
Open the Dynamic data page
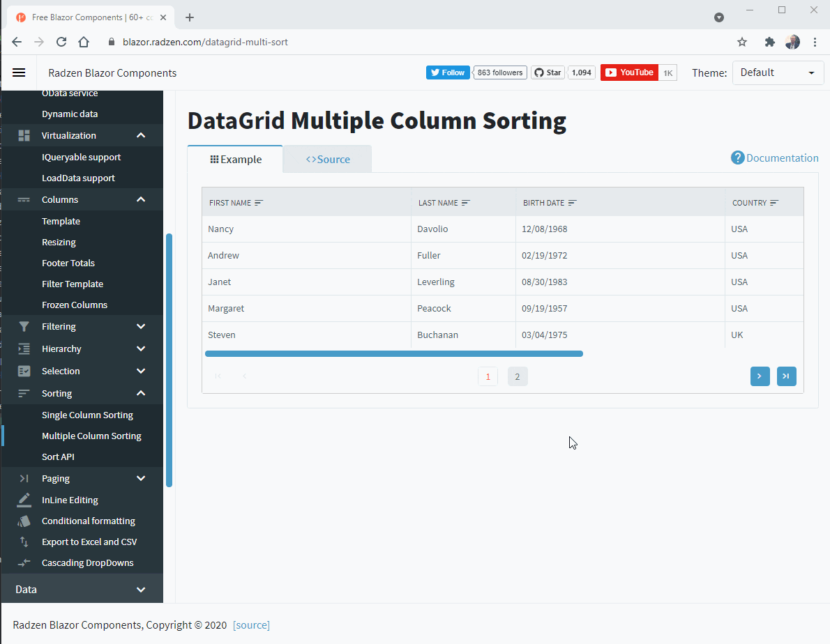(70, 114)
